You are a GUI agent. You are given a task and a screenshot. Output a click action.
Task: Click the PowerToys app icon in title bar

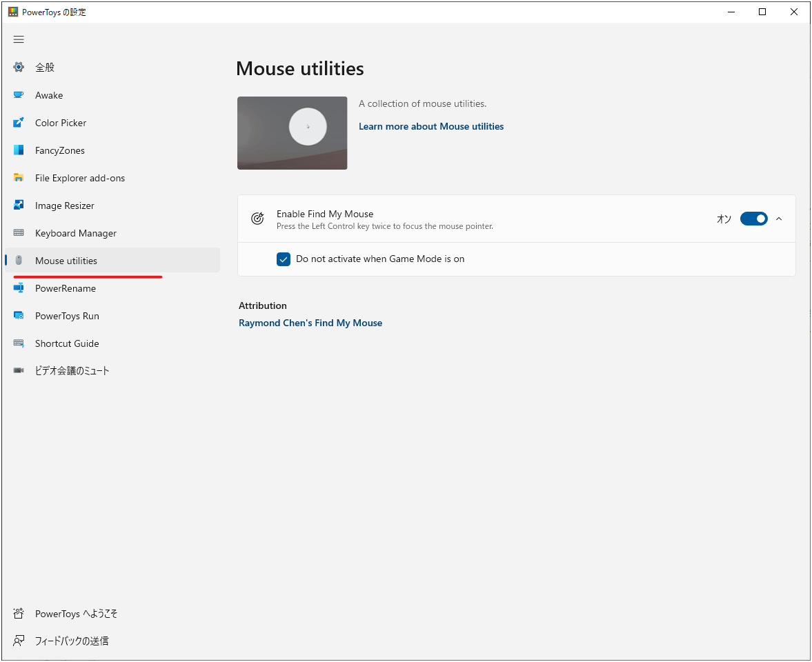tap(13, 12)
